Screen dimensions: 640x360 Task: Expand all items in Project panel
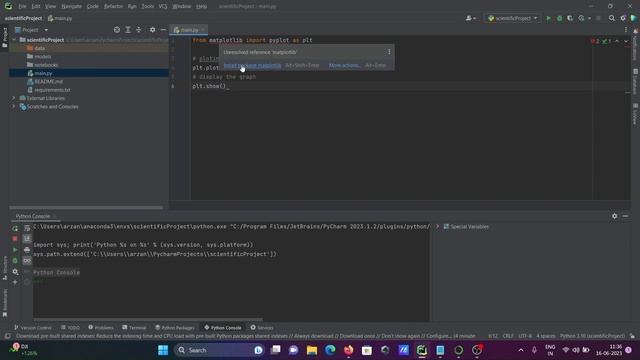coord(128,30)
